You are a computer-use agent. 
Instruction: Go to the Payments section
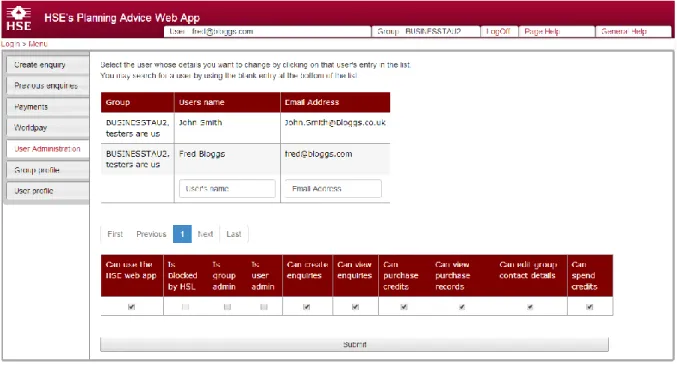point(47,107)
